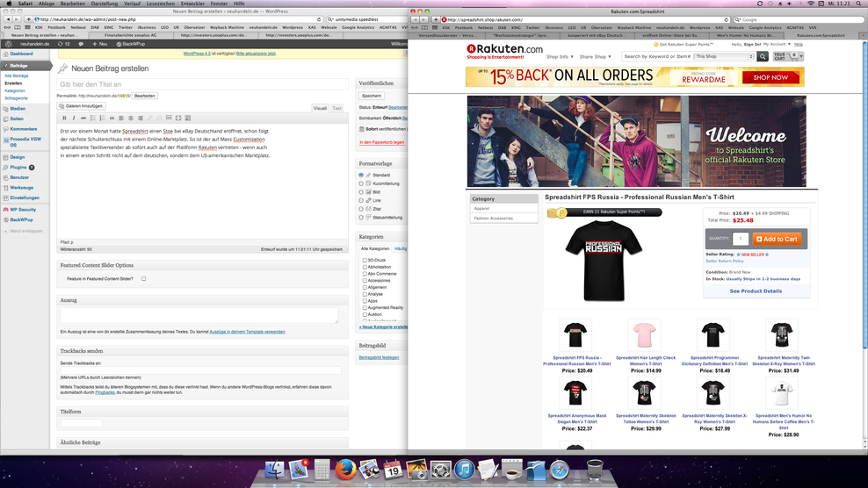Open the Entwickler menu in menu bar

(192, 4)
